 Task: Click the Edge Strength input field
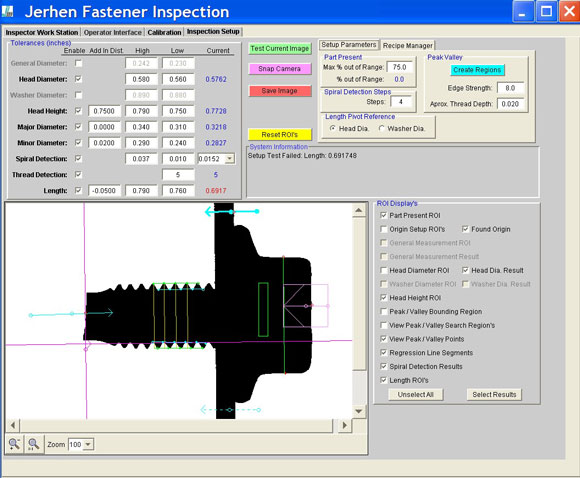(x=510, y=88)
